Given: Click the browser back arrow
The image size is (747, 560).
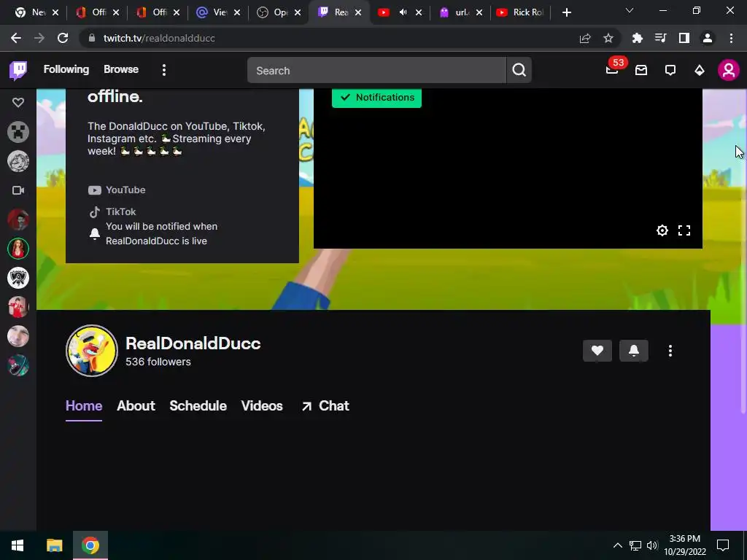Looking at the screenshot, I should pyautogui.click(x=16, y=38).
